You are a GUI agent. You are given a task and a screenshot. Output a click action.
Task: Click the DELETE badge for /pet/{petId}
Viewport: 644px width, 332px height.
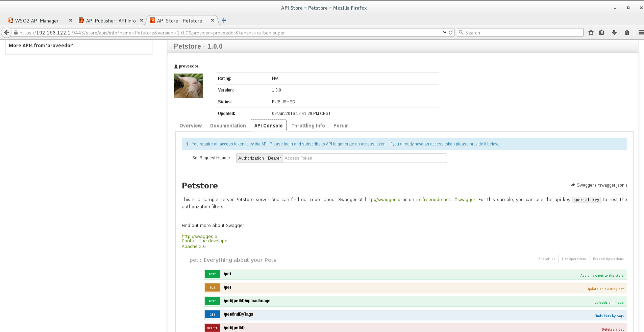point(212,328)
